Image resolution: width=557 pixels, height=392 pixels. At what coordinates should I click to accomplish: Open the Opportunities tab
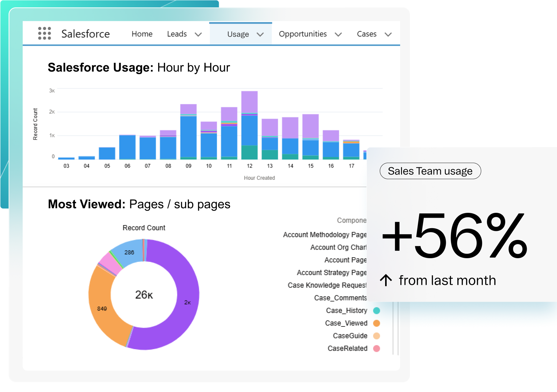click(303, 34)
